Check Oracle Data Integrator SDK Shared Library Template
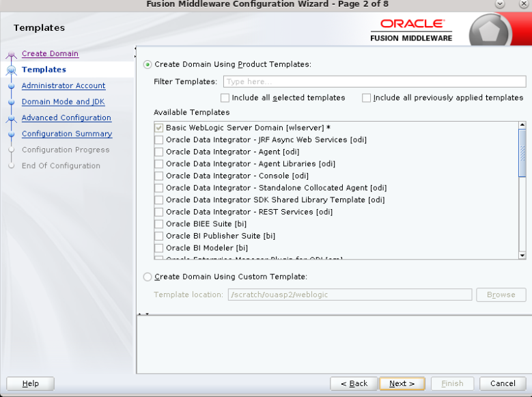Viewport: 532px width, 397px height. tap(158, 200)
